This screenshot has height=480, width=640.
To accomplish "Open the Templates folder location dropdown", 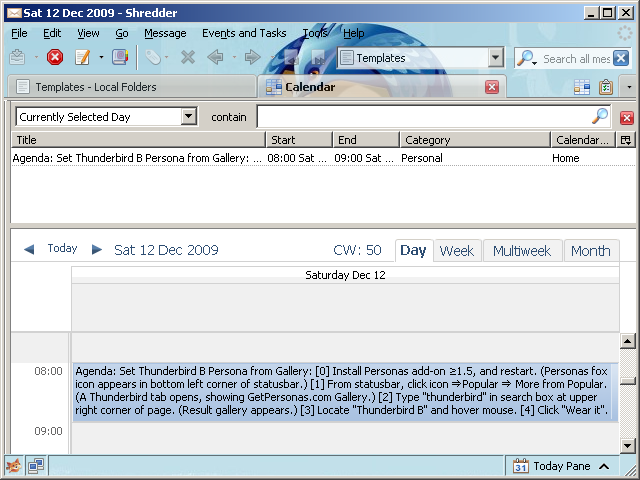I will pyautogui.click(x=495, y=58).
